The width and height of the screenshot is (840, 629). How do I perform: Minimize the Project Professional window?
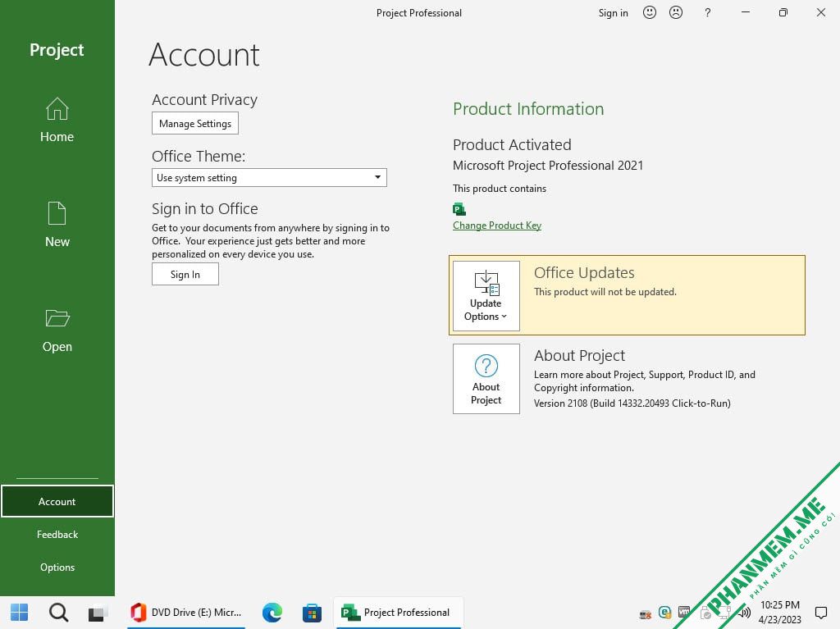click(x=745, y=12)
